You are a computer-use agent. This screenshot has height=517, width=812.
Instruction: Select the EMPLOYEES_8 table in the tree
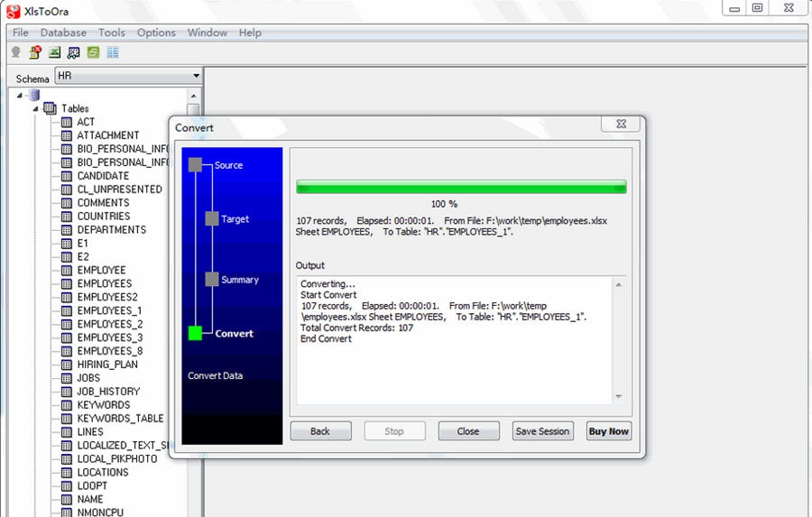pos(110,351)
